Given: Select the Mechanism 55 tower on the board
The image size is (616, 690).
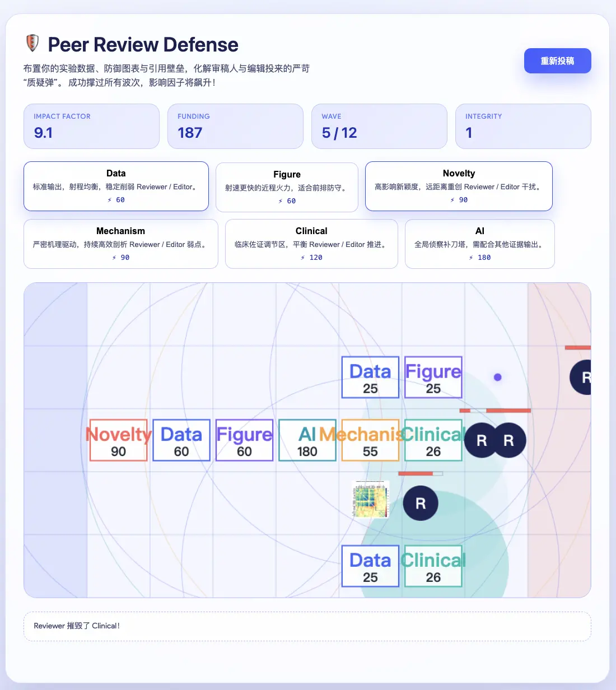Looking at the screenshot, I should coord(370,440).
